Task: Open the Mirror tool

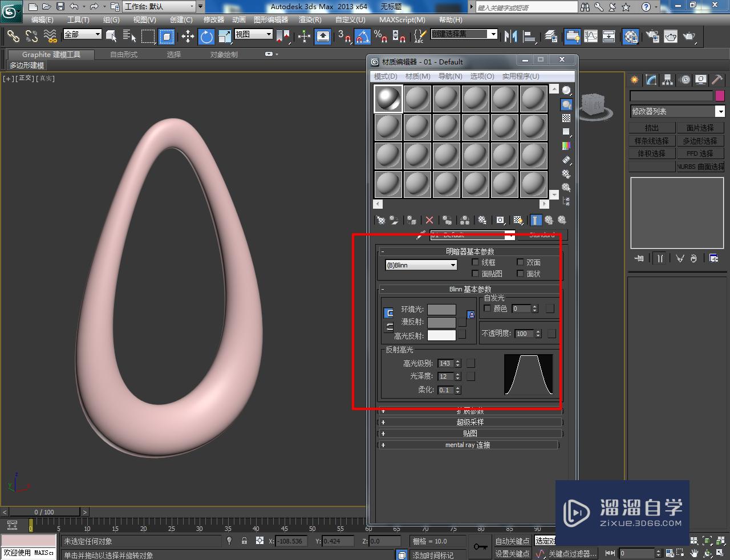Action: pyautogui.click(x=510, y=36)
